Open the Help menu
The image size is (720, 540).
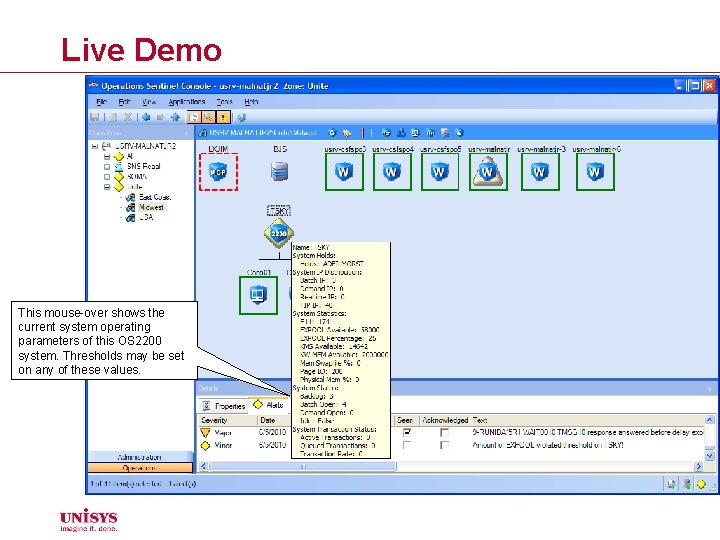coord(251,101)
